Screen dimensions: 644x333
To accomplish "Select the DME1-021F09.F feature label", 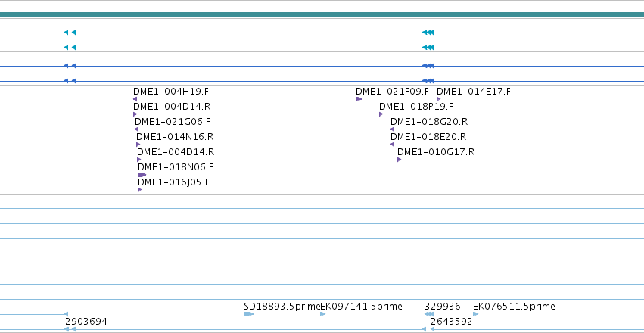I will [x=392, y=92].
